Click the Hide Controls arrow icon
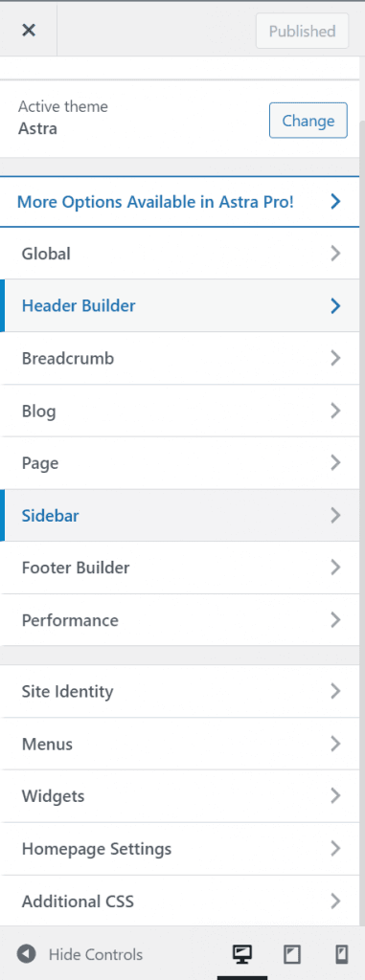 coord(26,954)
